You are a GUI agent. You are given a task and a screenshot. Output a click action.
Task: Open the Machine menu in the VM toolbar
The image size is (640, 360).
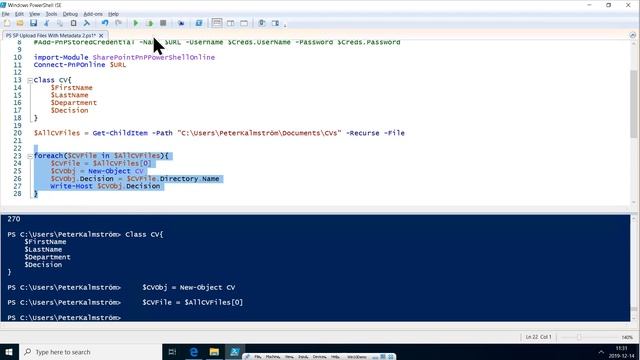click(x=273, y=357)
